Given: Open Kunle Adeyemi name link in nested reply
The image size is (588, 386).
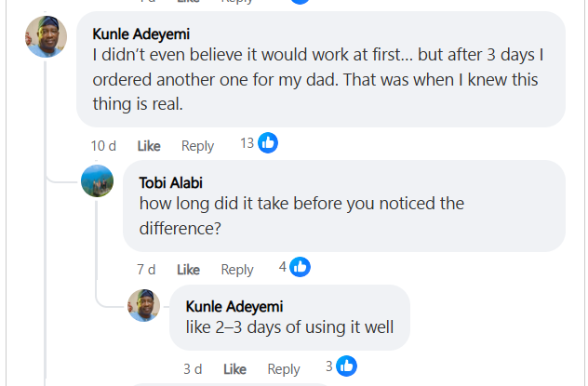Looking at the screenshot, I should [x=234, y=307].
